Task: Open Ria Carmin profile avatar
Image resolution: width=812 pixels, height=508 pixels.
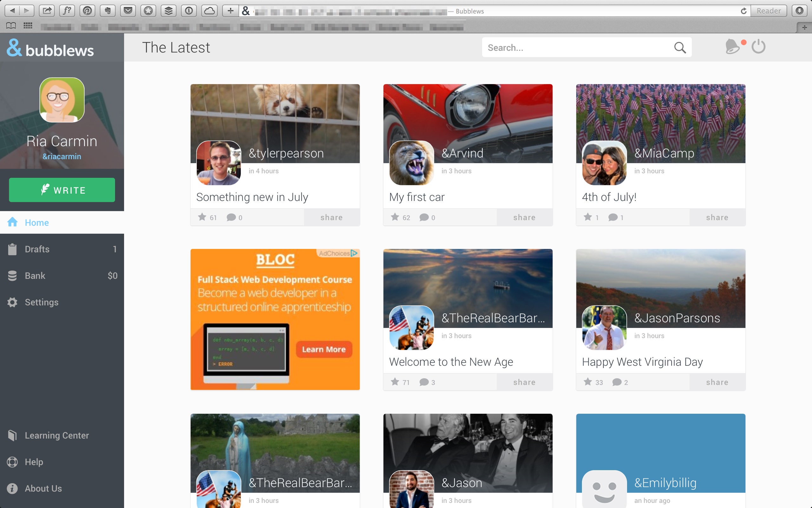Action: [62, 100]
